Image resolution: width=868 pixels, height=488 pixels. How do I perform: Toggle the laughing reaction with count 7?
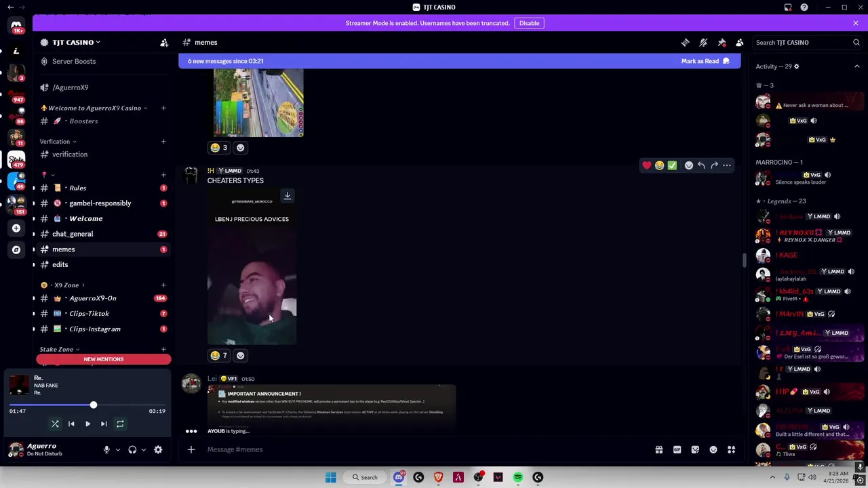click(x=219, y=356)
